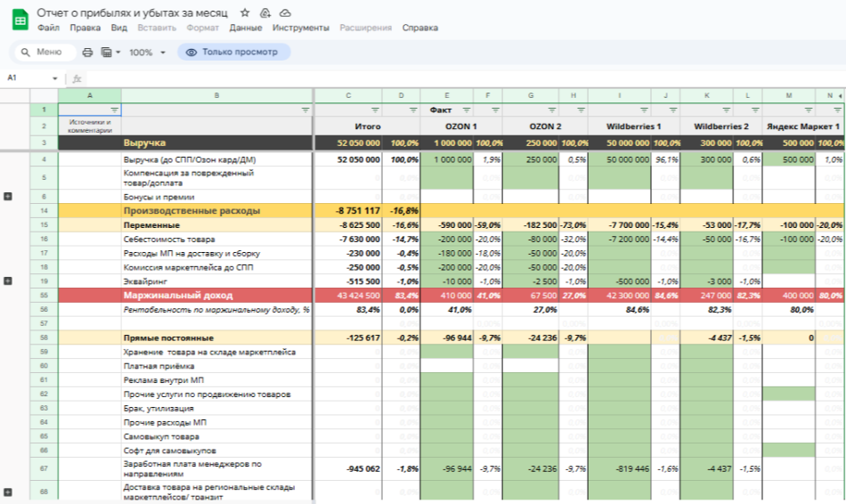Click the filter icon in column B

tap(305, 110)
